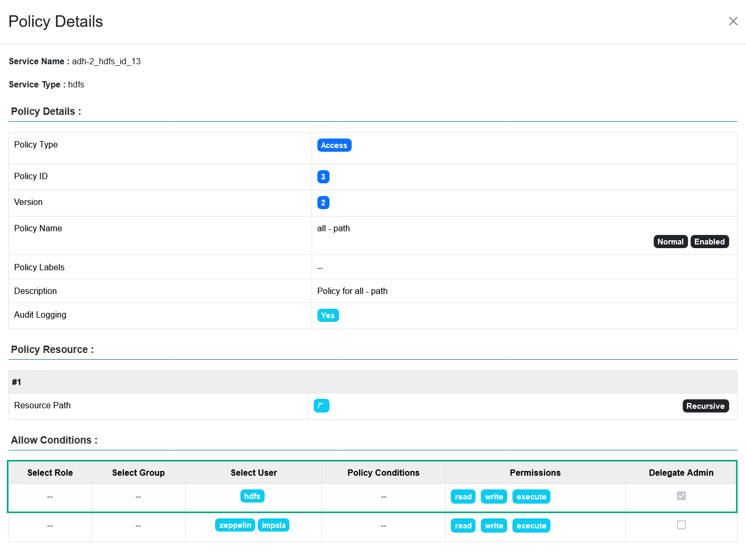Click execute permission in hdfs row
The image size is (746, 560).
(531, 497)
